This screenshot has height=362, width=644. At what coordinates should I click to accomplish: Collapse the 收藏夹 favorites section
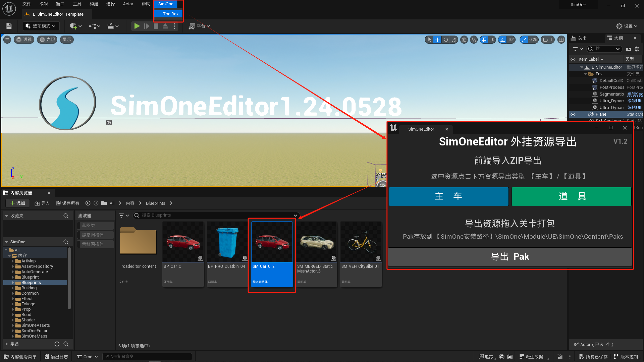[7, 216]
